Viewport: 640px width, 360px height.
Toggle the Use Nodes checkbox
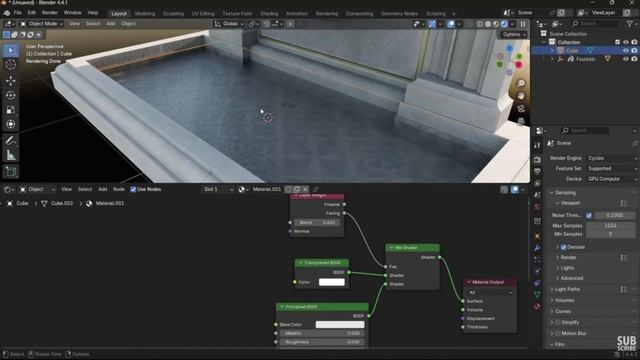[x=133, y=189]
